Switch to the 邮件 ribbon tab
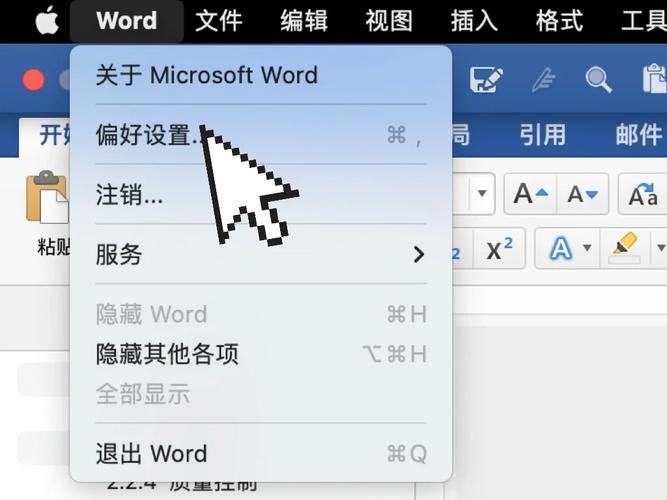Screen dimensions: 667x500 pos(639,135)
